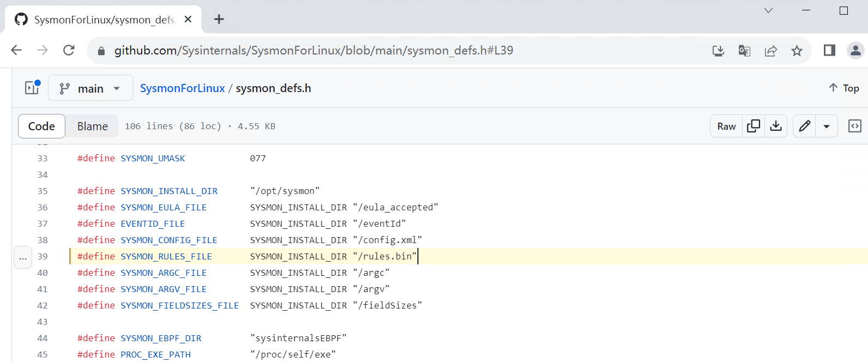Click the "/config.xml" string
The width and height of the screenshot is (868, 363).
(x=387, y=240)
